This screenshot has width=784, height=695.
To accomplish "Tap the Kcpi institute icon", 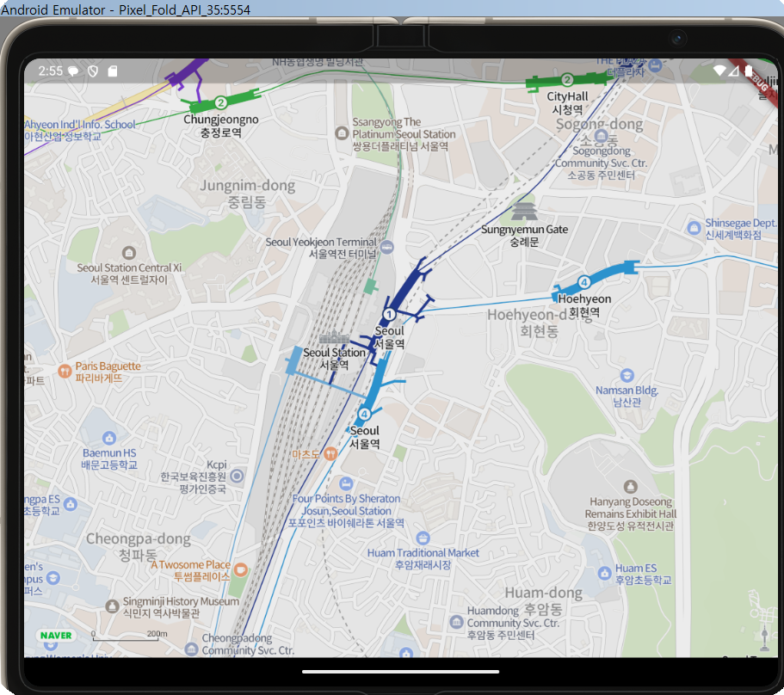I will pyautogui.click(x=237, y=476).
